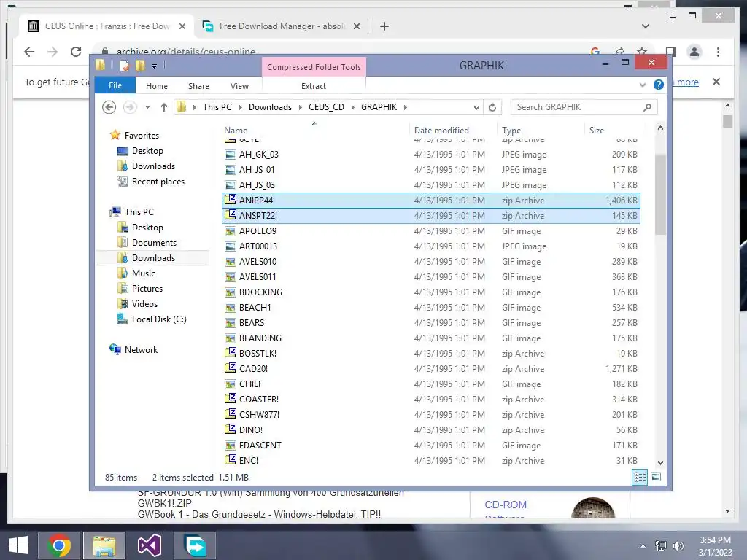The height and width of the screenshot is (560, 747).
Task: Click file list scroll down arrow
Action: [660, 463]
